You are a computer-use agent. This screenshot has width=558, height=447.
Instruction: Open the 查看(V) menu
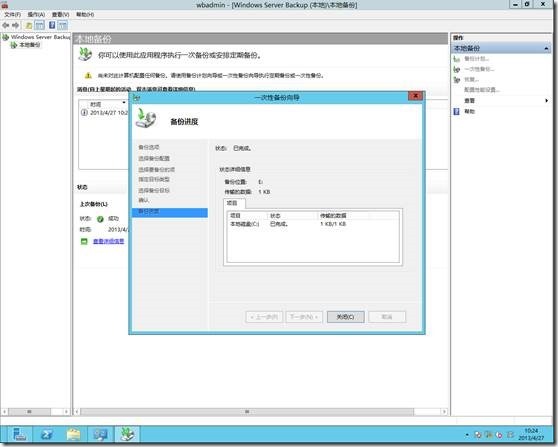coord(60,15)
